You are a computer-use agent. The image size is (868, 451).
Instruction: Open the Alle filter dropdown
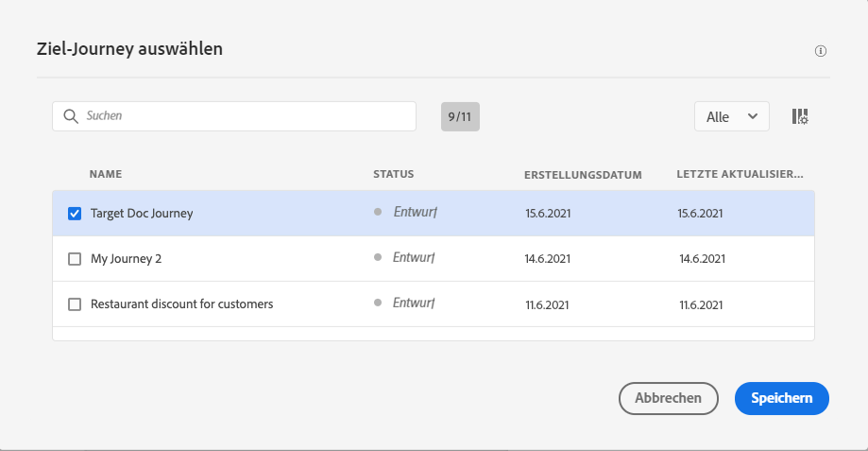coord(732,116)
